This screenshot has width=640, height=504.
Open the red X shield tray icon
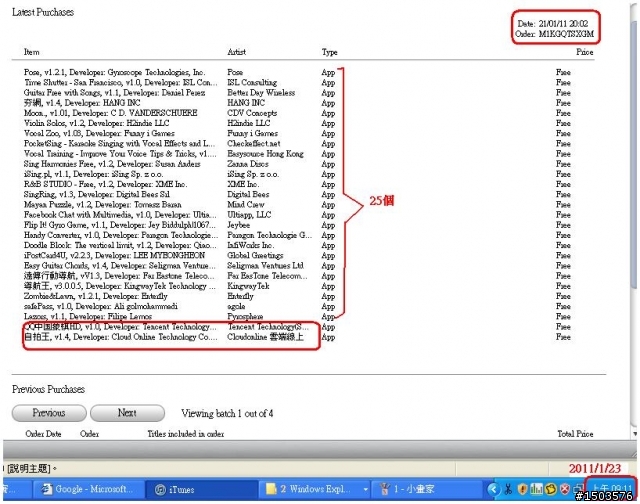pyautogui.click(x=565, y=489)
